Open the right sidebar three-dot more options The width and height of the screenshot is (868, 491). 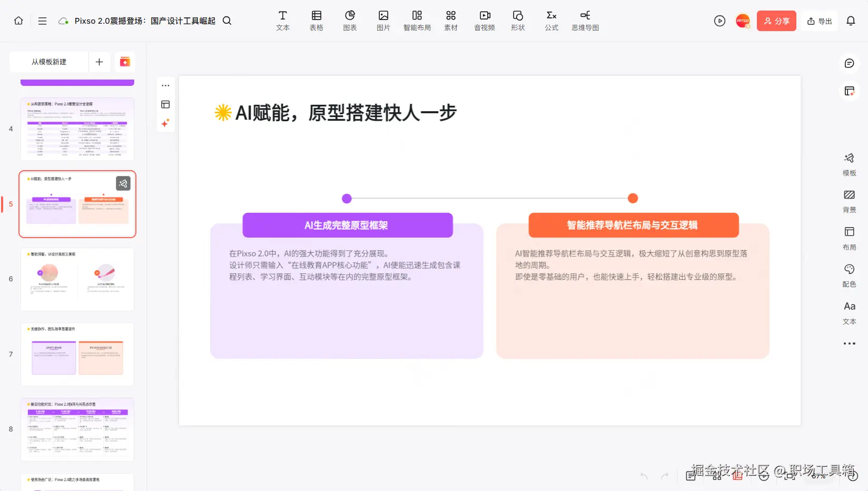tap(849, 343)
